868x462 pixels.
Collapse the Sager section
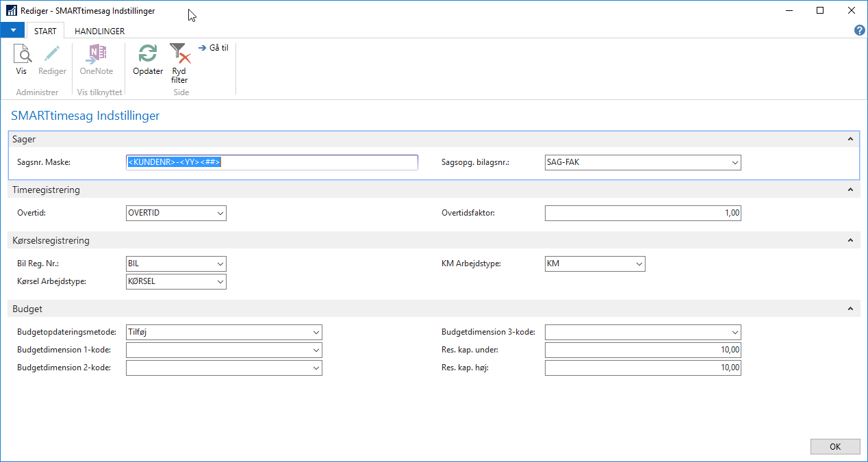tap(851, 139)
